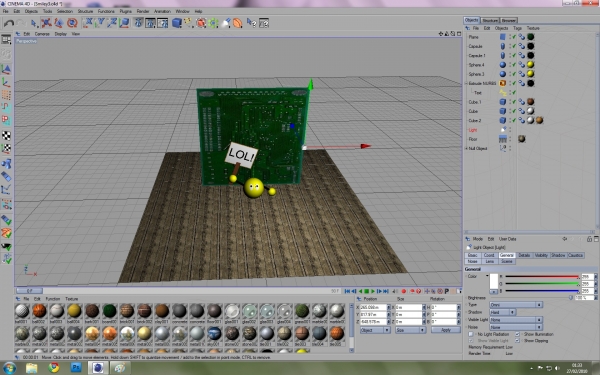Open Render Settings icon in toolbar
The image size is (600, 375).
(163, 23)
